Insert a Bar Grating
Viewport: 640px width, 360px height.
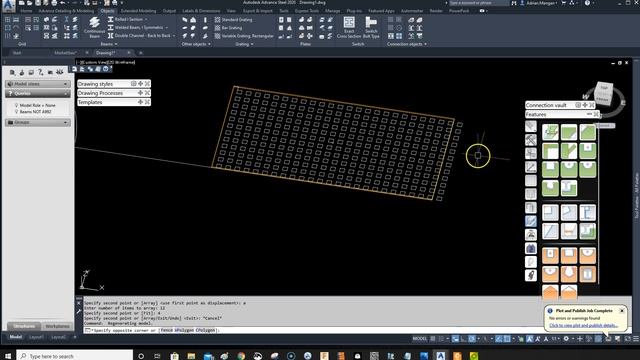click(x=229, y=28)
